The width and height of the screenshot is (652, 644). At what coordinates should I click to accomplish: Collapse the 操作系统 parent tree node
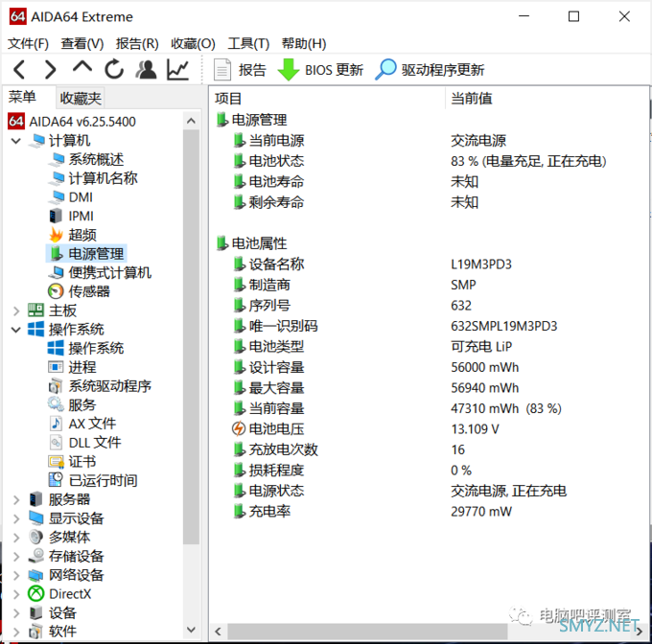(x=15, y=330)
